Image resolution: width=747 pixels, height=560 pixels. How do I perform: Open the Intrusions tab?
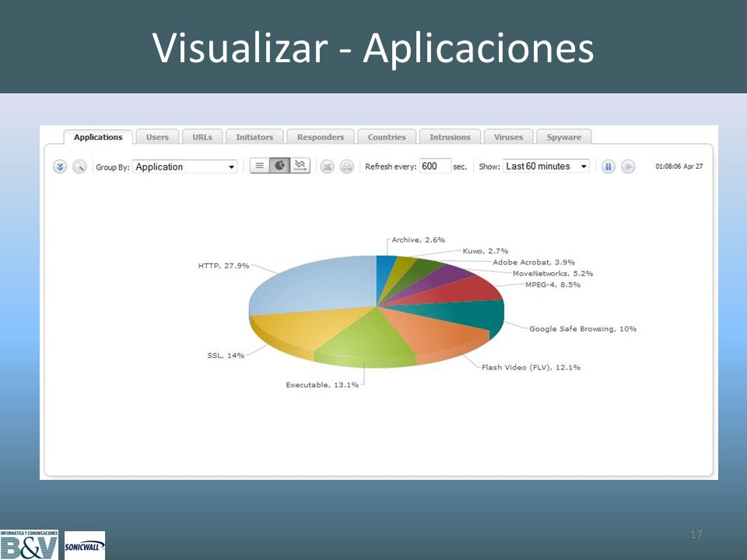click(x=450, y=137)
